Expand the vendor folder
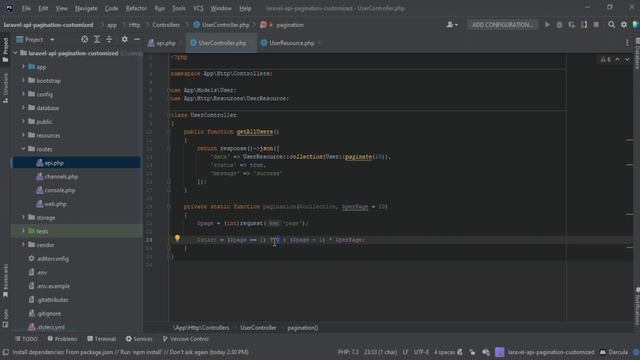Viewport: 640px width, 360px height. 23,245
